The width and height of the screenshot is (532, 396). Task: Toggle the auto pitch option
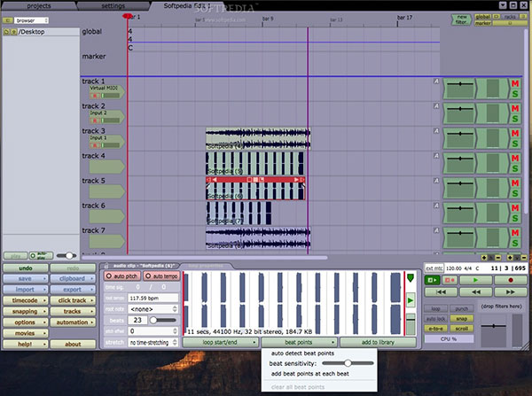point(122,276)
